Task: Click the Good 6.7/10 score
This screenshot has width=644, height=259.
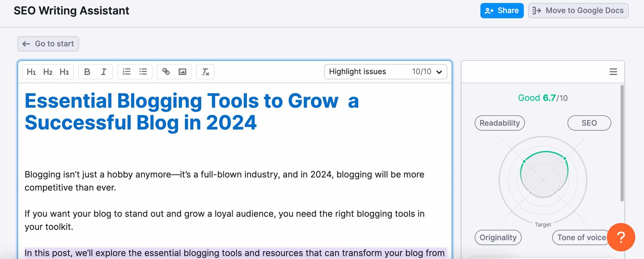Action: (543, 98)
